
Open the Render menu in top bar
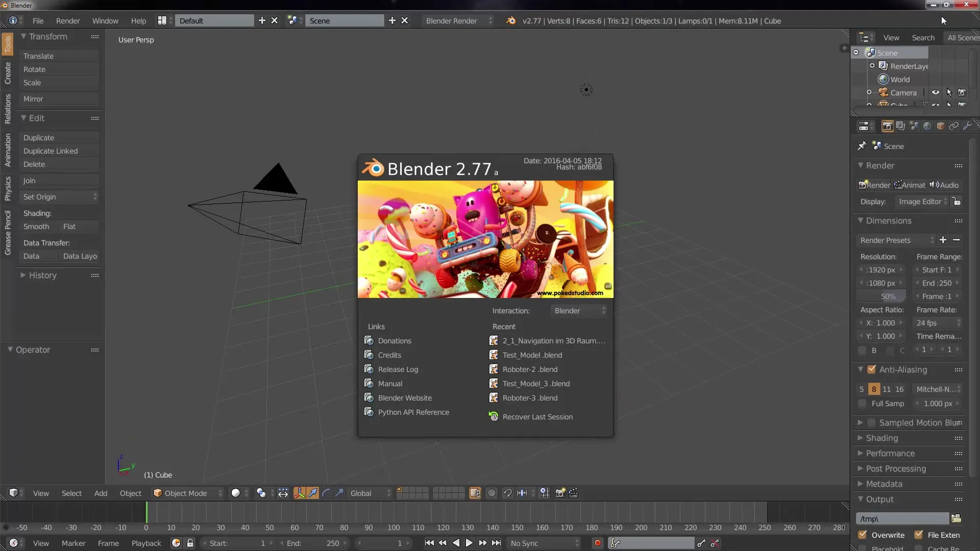[68, 20]
